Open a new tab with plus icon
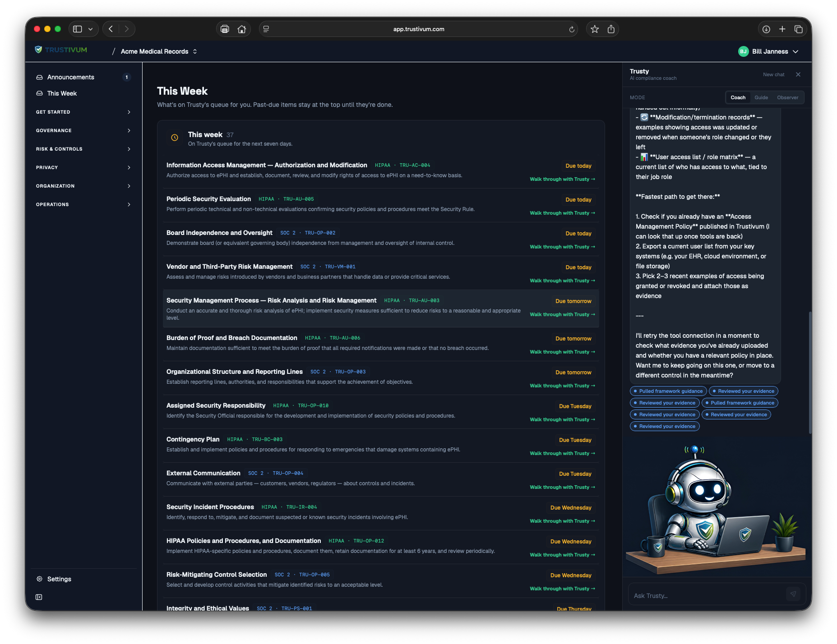 pos(782,29)
